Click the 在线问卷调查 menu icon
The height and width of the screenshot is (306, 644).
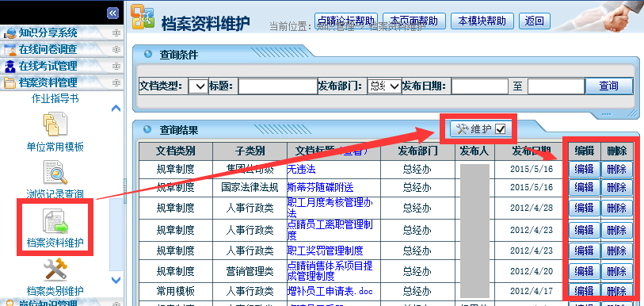click(x=10, y=50)
